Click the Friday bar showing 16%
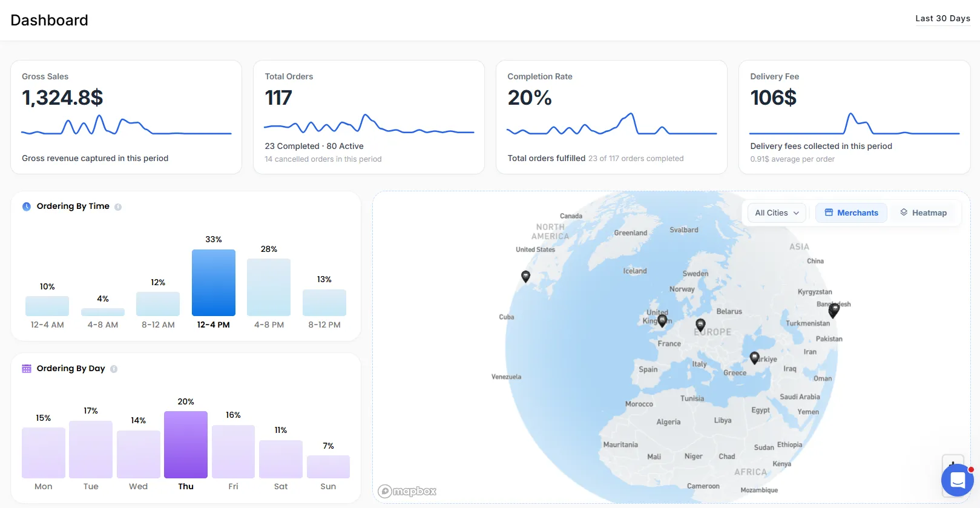Screen dimensions: 980x508 tap(233, 452)
